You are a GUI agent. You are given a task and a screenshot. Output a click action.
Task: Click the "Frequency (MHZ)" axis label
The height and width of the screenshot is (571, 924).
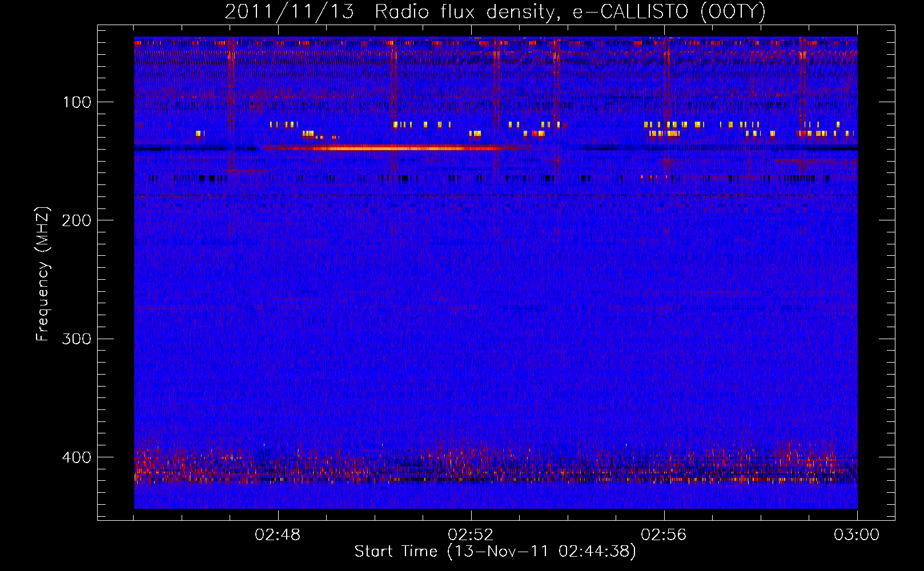[43, 274]
